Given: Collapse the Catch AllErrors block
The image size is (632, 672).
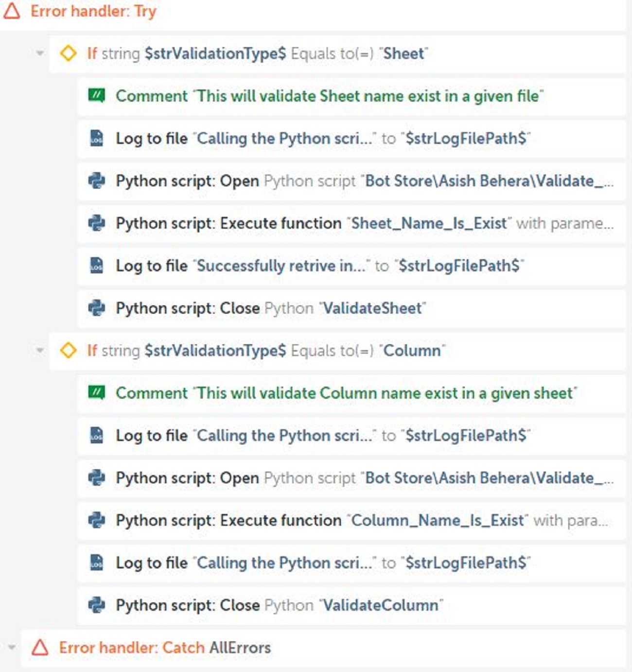Looking at the screenshot, I should [12, 648].
